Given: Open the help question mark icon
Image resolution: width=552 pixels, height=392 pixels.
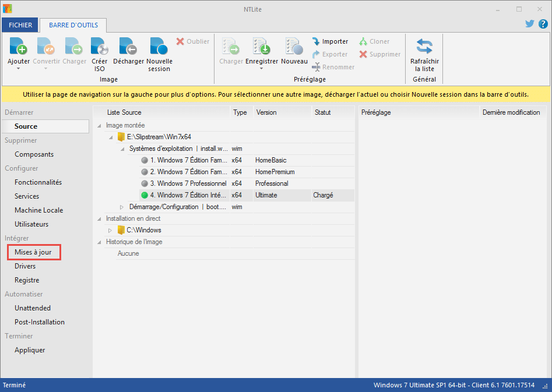Looking at the screenshot, I should 543,23.
